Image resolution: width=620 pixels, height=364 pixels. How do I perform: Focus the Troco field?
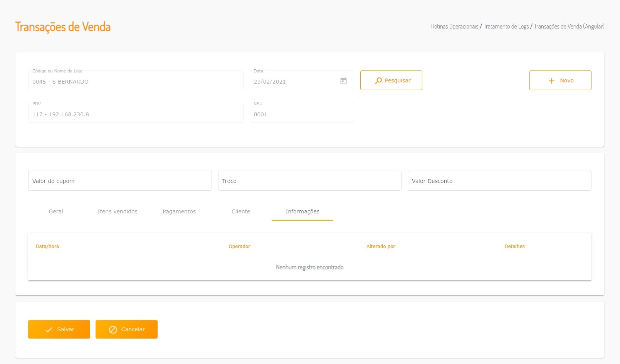309,181
